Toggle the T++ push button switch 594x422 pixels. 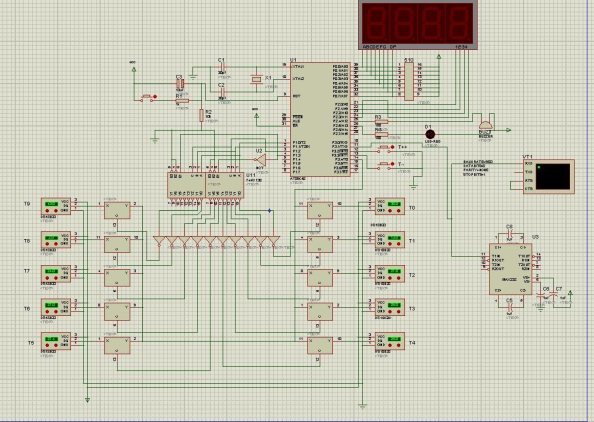point(385,147)
